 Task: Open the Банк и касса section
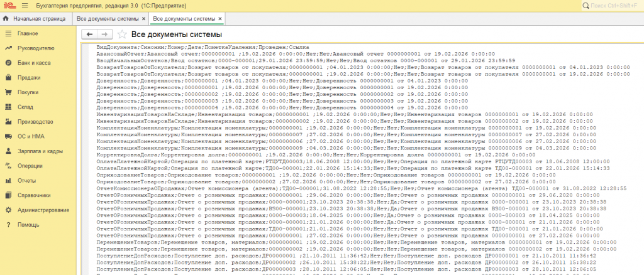pos(34,63)
